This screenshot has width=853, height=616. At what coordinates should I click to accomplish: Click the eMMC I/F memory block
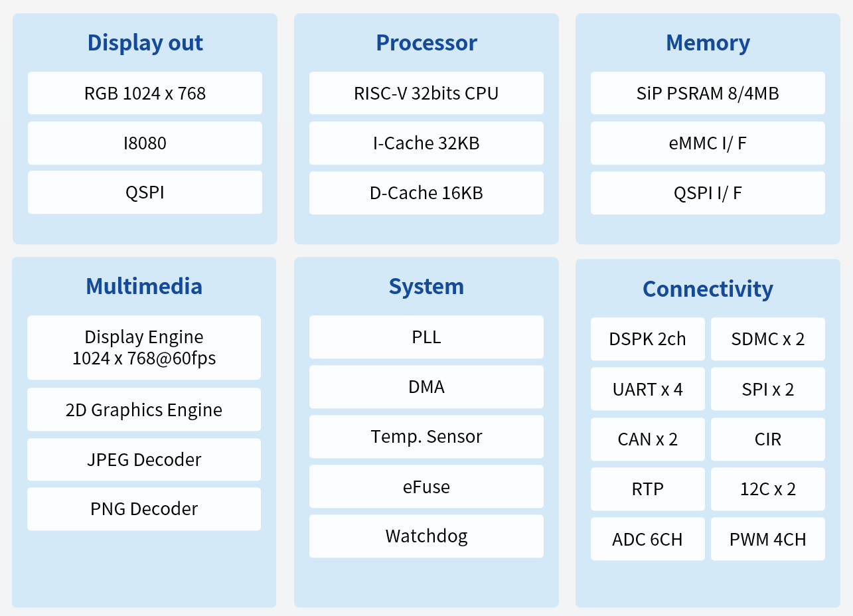click(708, 143)
